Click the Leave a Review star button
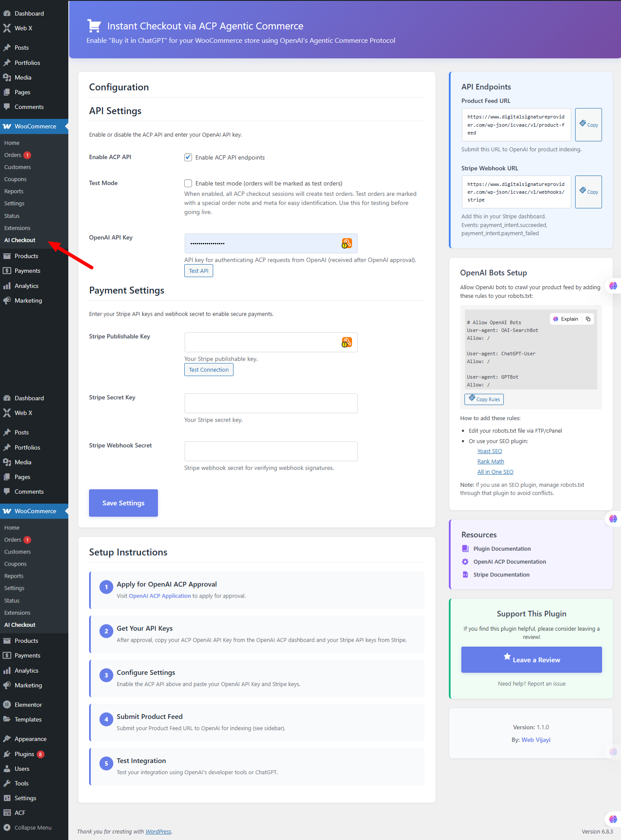This screenshot has width=621, height=840. pyautogui.click(x=531, y=660)
